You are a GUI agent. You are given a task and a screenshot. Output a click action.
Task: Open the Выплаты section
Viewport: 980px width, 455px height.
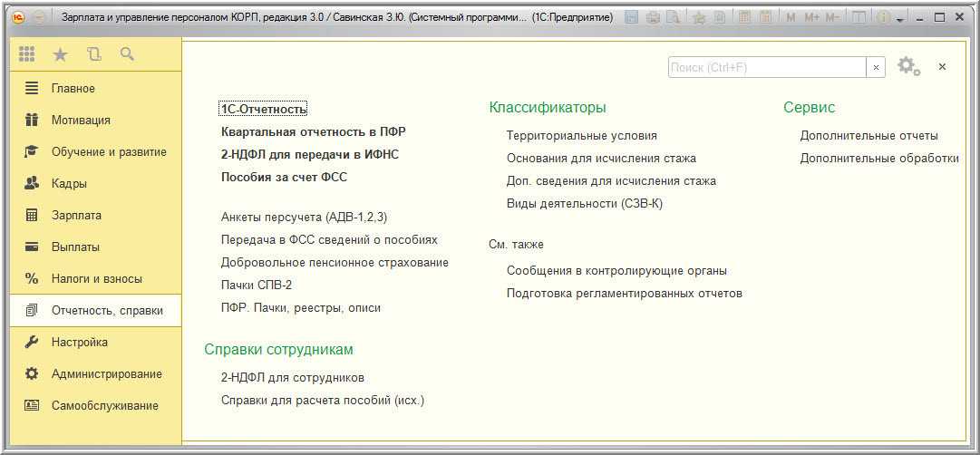pos(95,247)
